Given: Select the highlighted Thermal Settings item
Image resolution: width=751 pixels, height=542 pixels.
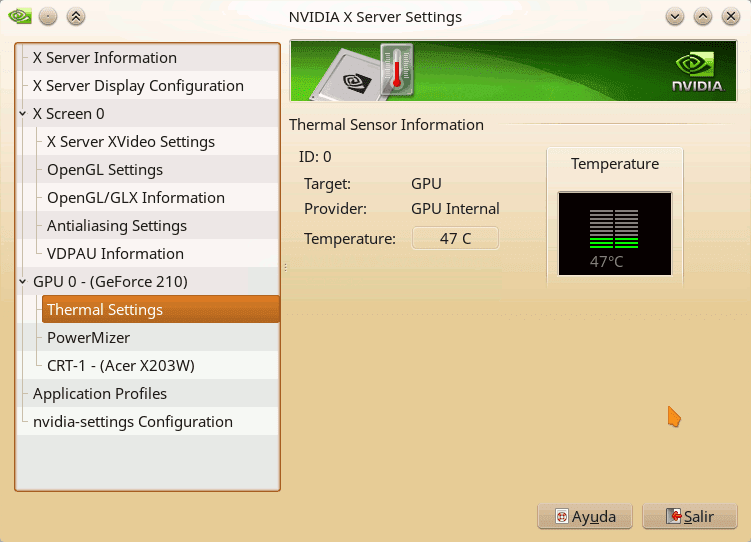Looking at the screenshot, I should (x=161, y=309).
